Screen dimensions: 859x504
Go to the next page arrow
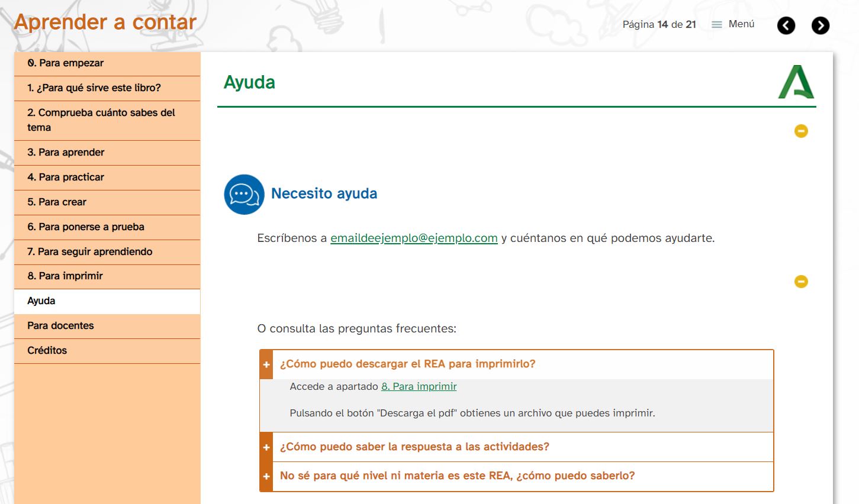pos(820,25)
